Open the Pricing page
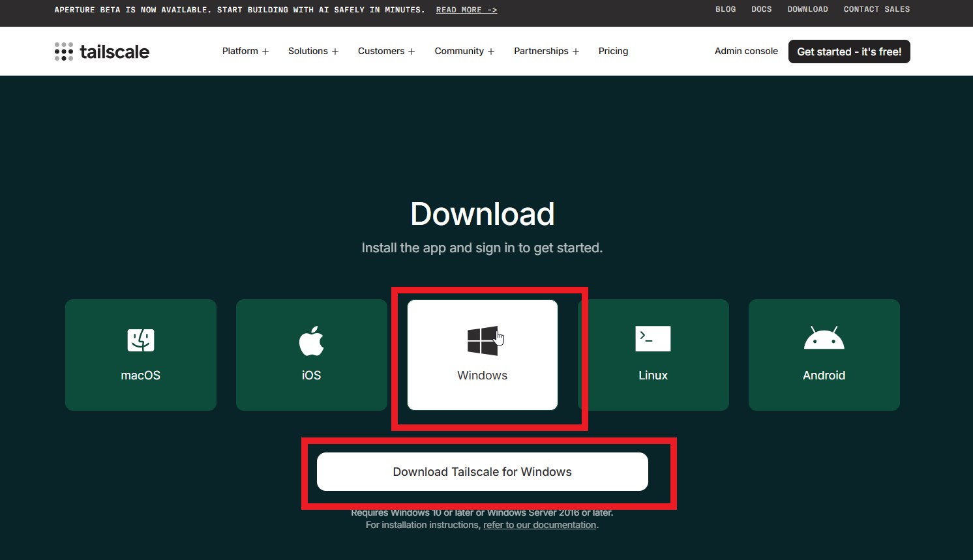Image resolution: width=973 pixels, height=560 pixels. tap(613, 51)
